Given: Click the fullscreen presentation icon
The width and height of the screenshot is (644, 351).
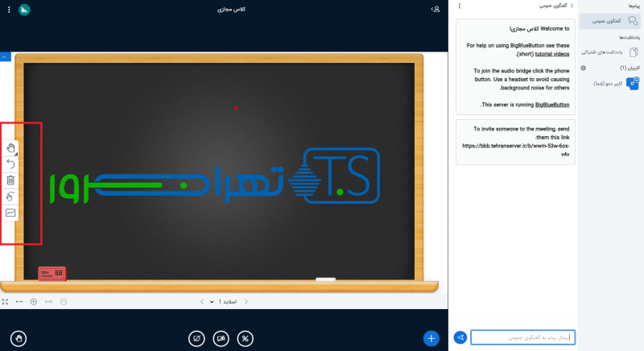Looking at the screenshot, I should pyautogui.click(x=6, y=302).
